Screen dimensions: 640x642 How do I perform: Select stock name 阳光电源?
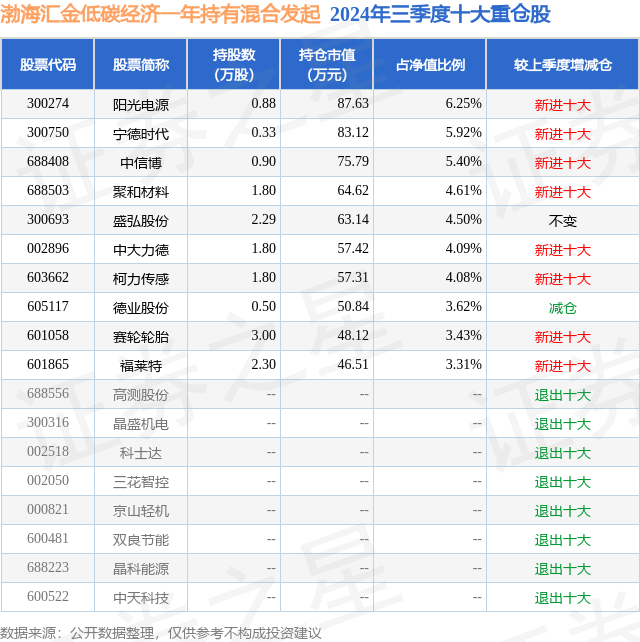[x=141, y=105]
